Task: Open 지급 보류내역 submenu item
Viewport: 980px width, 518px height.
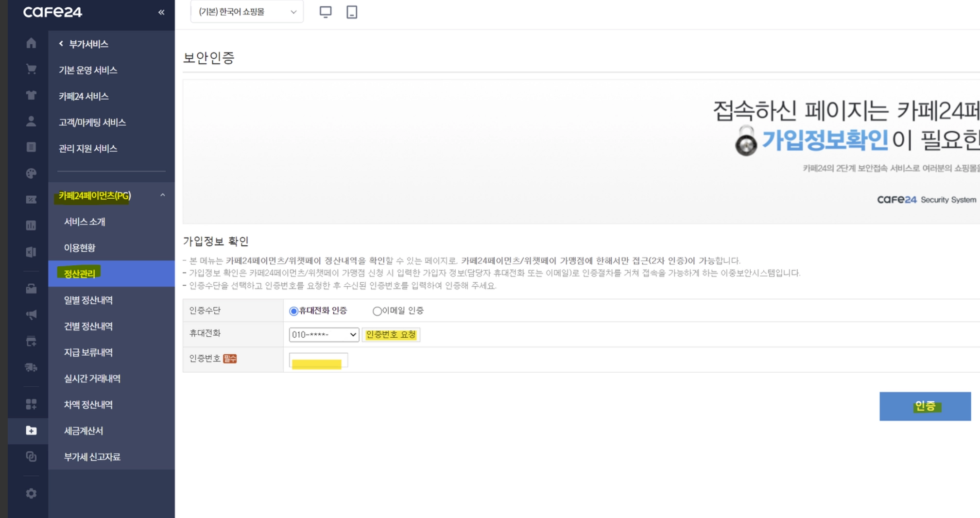Action: [88, 352]
